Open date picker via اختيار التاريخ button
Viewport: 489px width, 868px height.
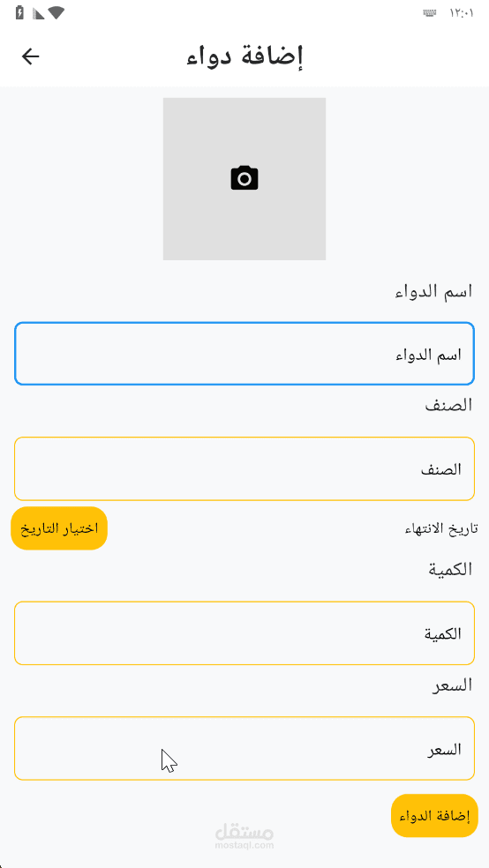coord(59,528)
